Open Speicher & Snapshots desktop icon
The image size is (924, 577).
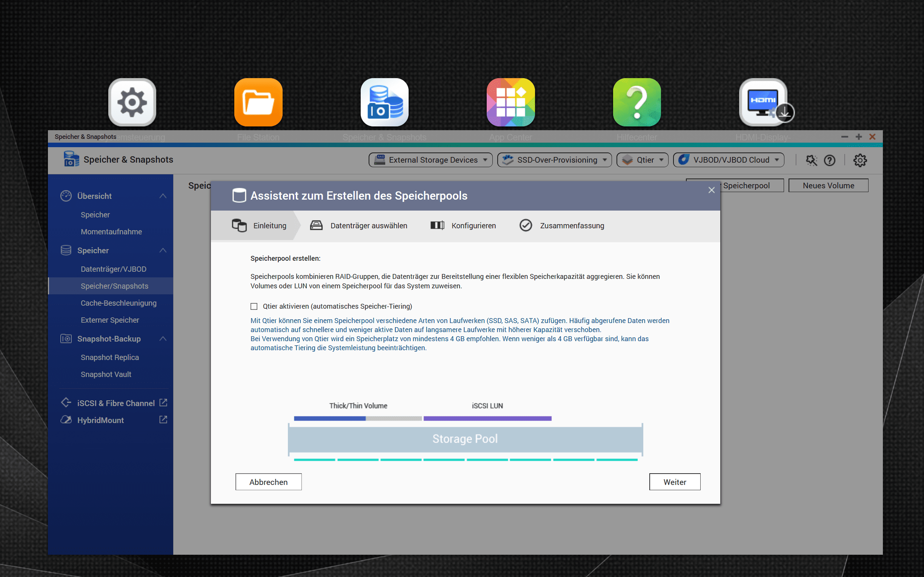click(x=384, y=102)
